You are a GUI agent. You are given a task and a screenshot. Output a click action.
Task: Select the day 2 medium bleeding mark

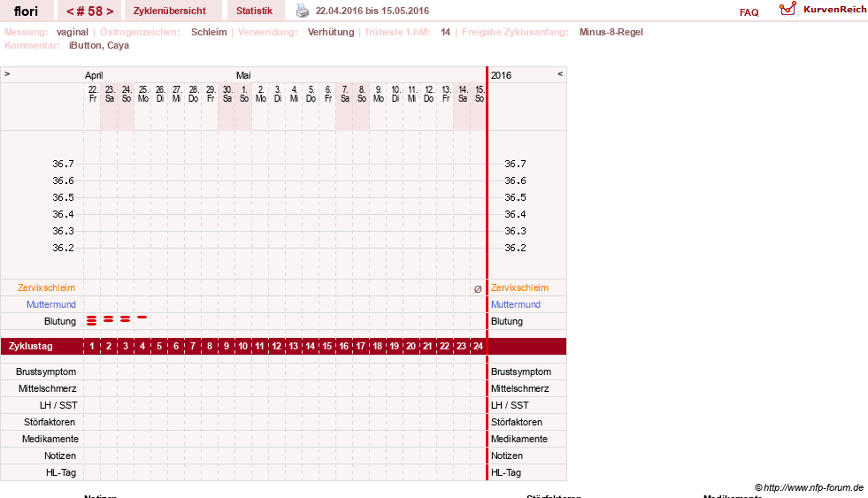coord(109,318)
